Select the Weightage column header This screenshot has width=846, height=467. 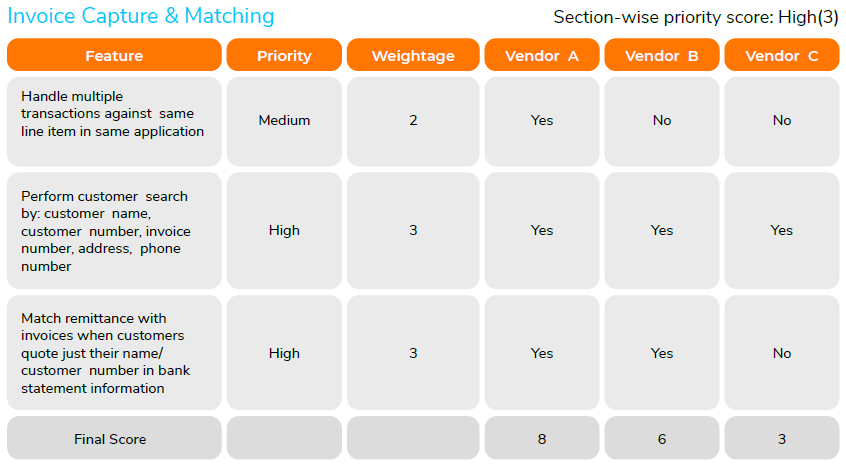coord(413,56)
